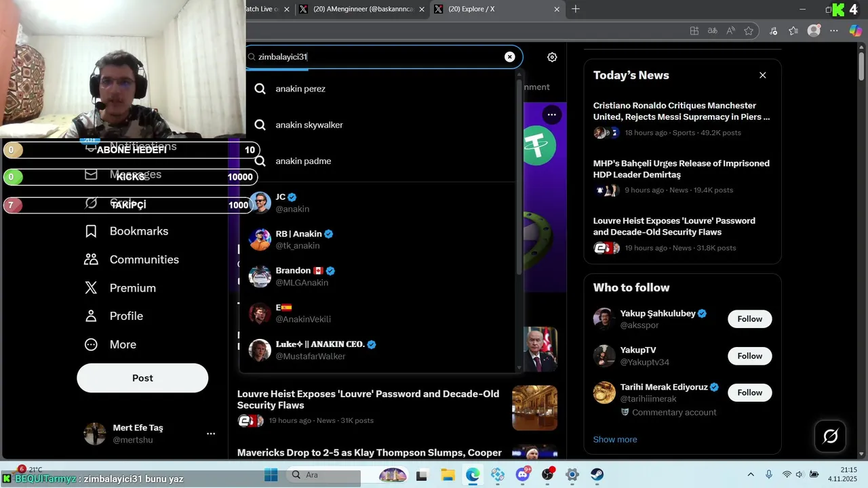Open search settings gear icon
This screenshot has height=488, width=868.
(x=552, y=57)
